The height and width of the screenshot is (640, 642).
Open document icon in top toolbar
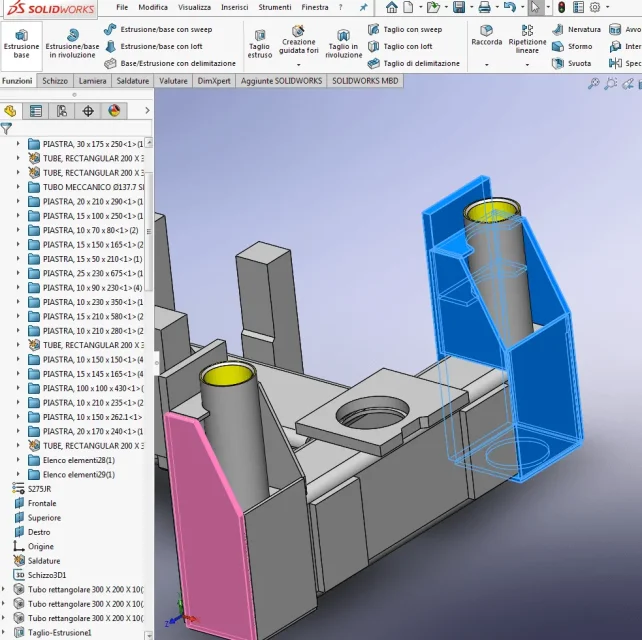coord(432,7)
